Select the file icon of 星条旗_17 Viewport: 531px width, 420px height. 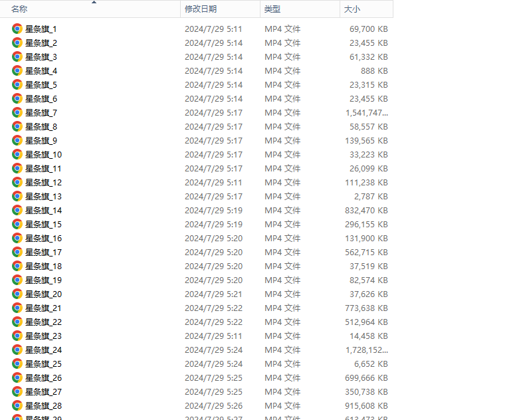click(x=17, y=253)
